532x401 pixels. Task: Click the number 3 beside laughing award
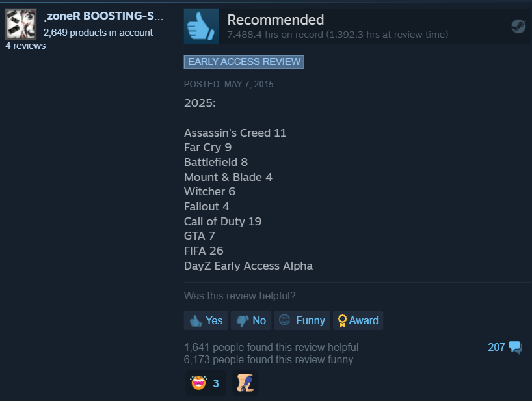pyautogui.click(x=216, y=383)
